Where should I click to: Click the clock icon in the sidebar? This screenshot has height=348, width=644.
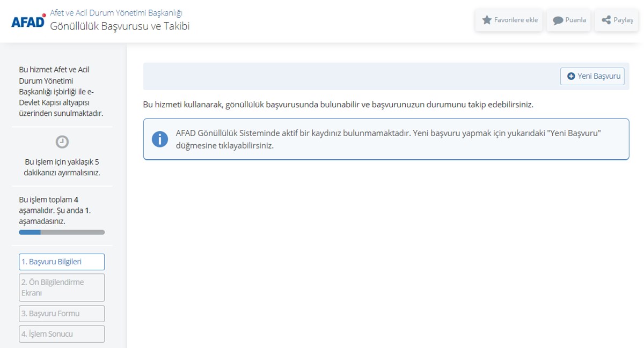click(62, 142)
